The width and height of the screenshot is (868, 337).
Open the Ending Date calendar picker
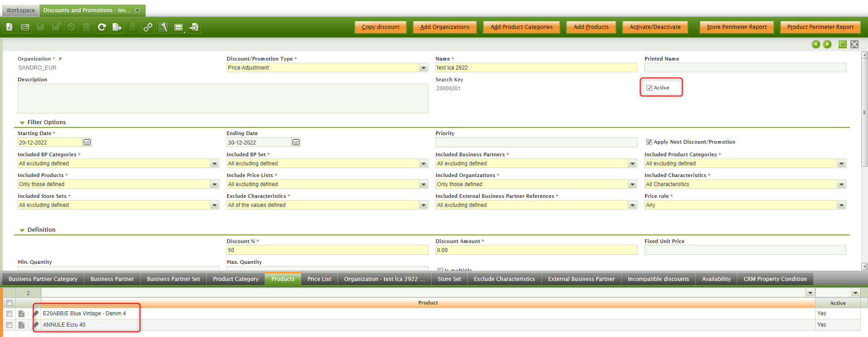(296, 142)
